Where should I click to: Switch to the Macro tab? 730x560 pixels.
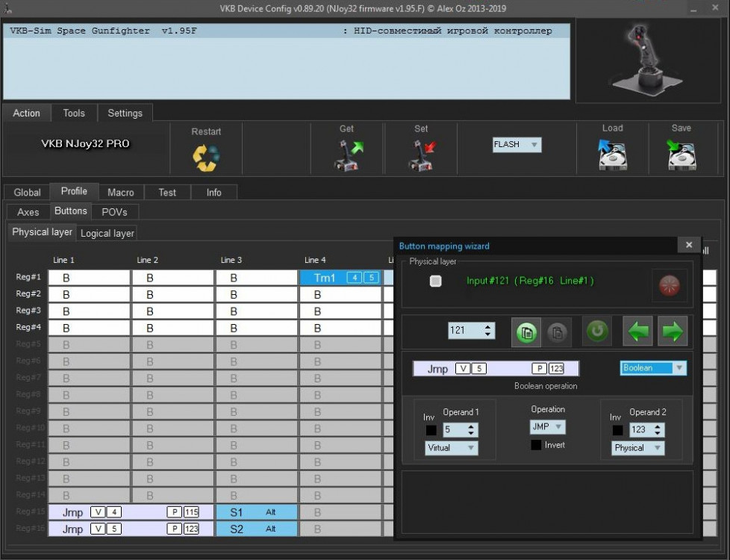coord(121,192)
